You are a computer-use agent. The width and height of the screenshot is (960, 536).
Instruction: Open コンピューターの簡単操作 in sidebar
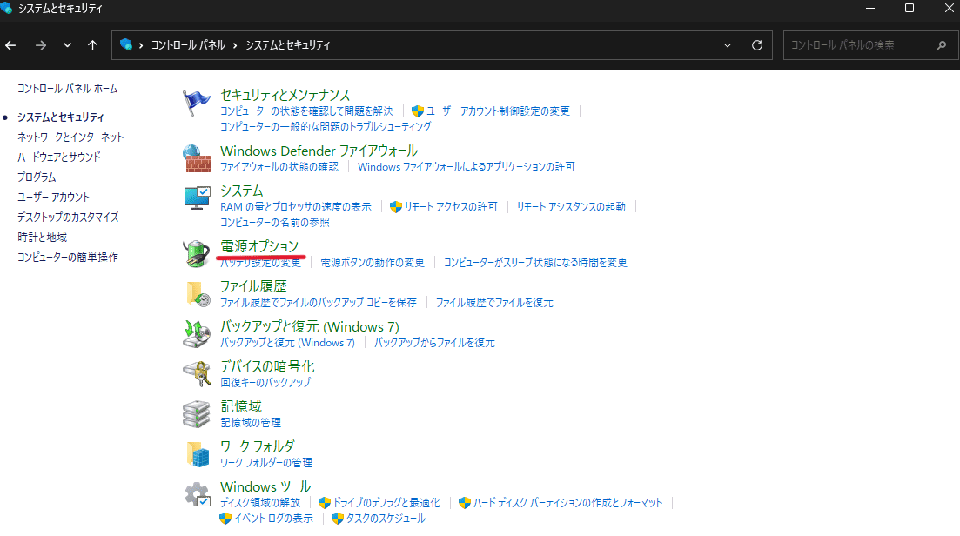coord(67,257)
